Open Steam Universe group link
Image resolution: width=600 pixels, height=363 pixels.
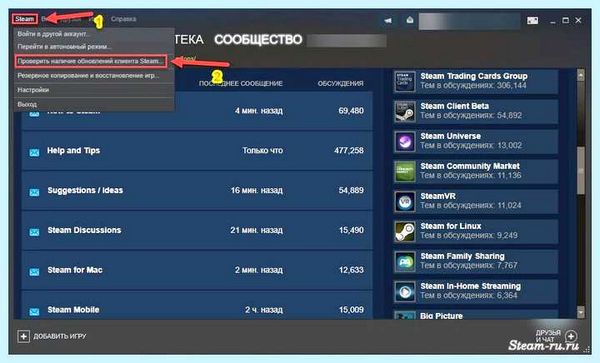(451, 136)
